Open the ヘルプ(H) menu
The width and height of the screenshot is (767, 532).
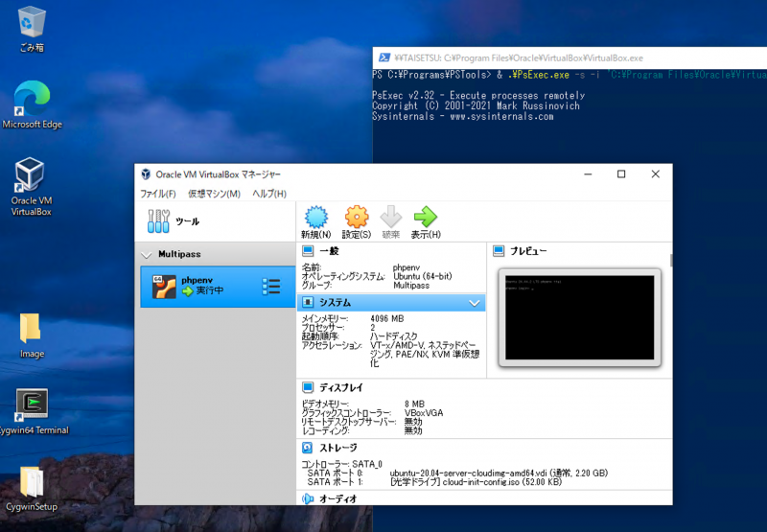click(x=269, y=194)
